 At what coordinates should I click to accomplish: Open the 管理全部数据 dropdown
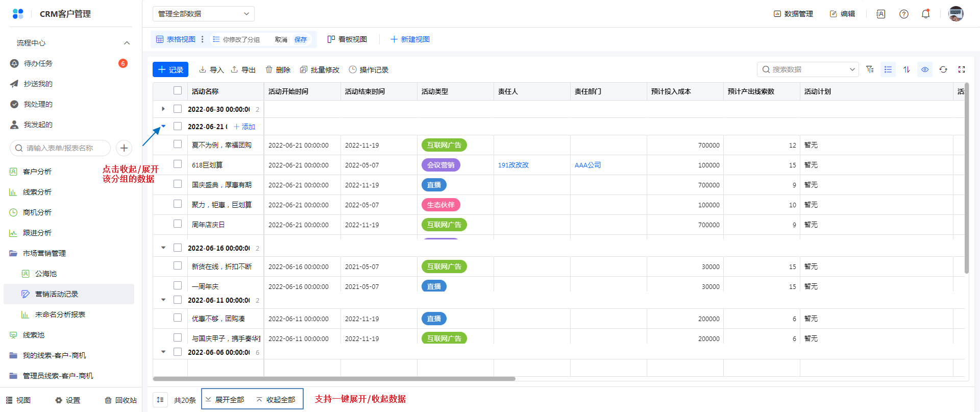[203, 14]
